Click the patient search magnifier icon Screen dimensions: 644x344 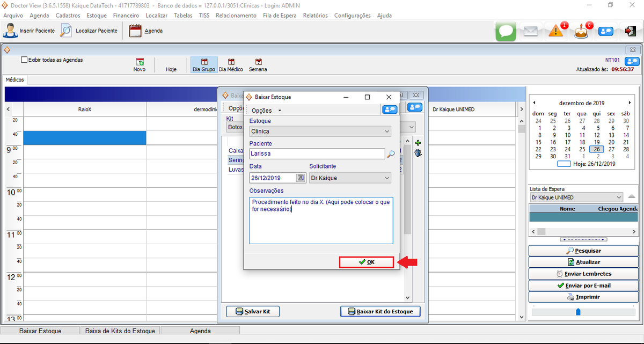point(391,154)
